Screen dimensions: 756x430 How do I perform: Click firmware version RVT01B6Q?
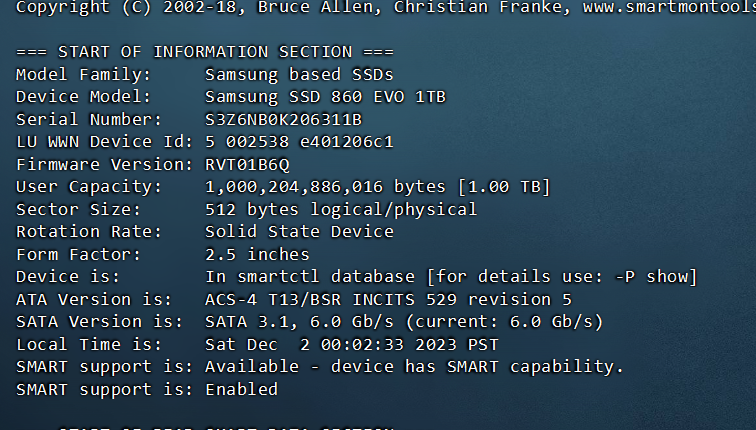point(247,165)
